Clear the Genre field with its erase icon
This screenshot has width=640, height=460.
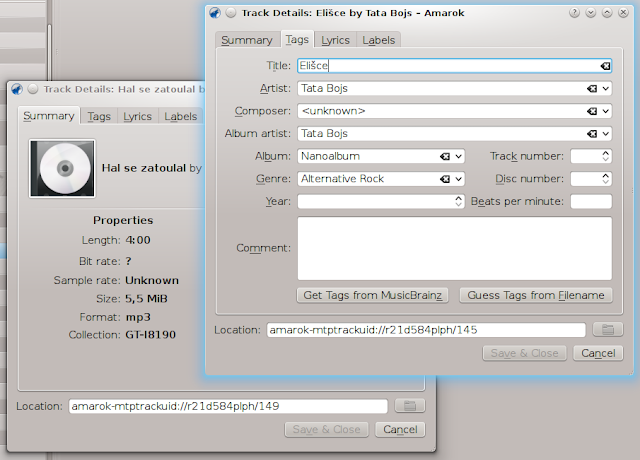click(445, 179)
